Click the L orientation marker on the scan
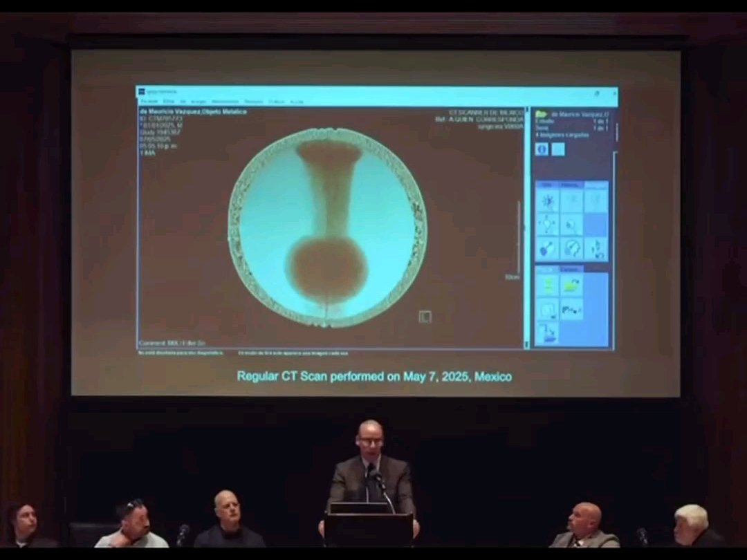This screenshot has height=560, width=747. coord(425,317)
